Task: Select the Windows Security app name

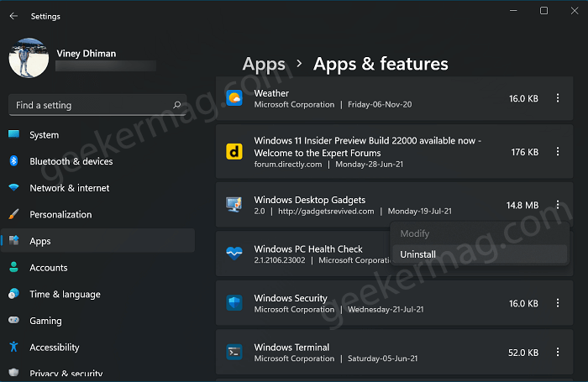Action: 291,298
